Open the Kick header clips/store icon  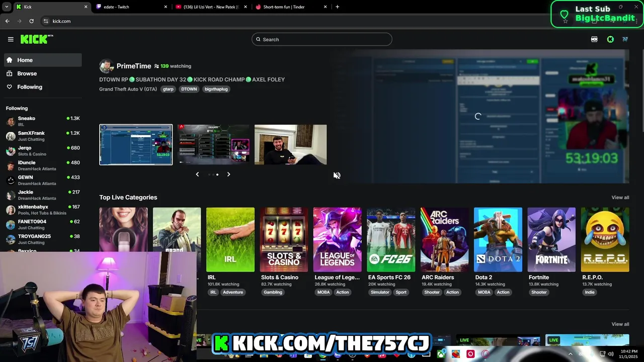[x=594, y=39]
